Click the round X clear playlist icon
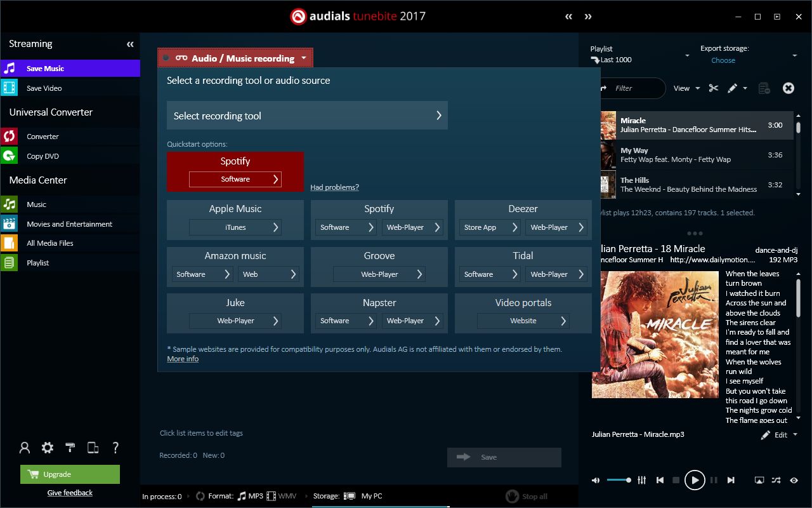 click(x=789, y=88)
